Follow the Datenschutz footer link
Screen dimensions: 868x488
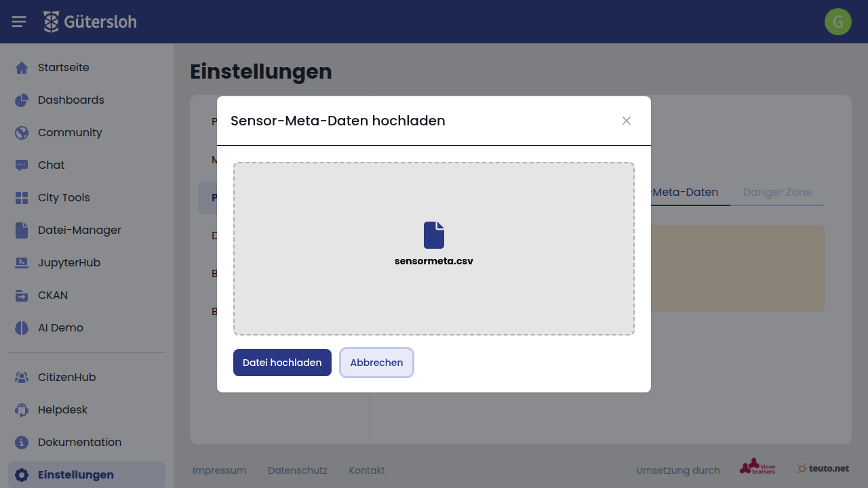tap(297, 470)
